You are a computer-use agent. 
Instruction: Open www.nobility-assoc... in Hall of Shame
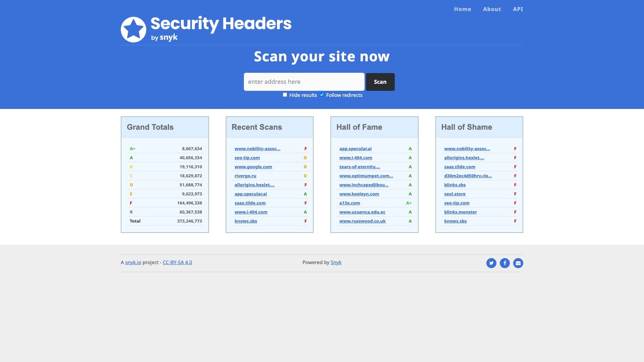(467, 149)
